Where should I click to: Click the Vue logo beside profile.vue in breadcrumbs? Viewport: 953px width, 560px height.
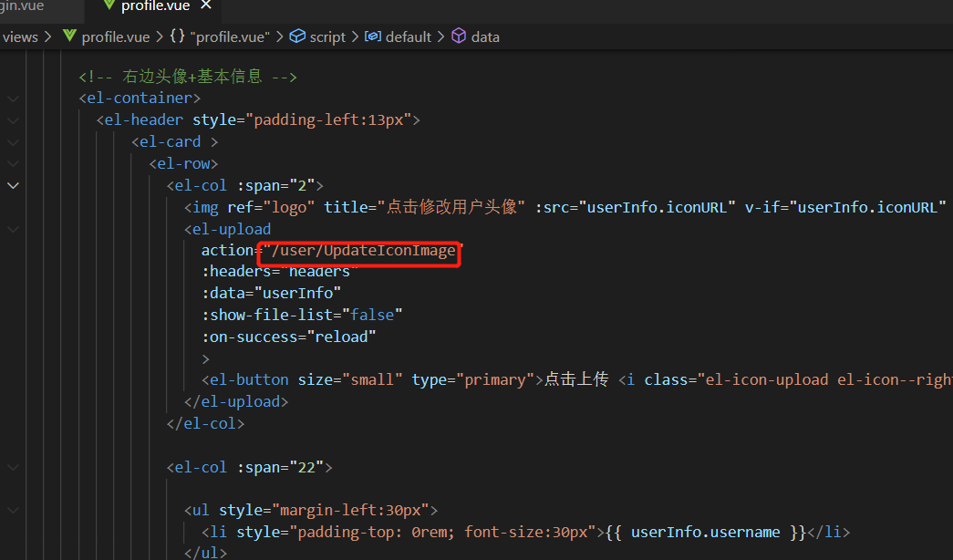tap(69, 36)
